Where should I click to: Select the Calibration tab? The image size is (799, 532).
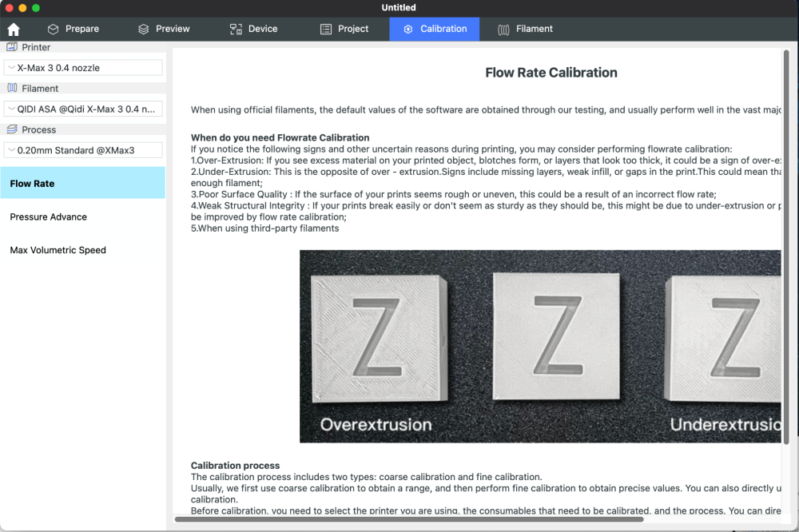click(435, 29)
